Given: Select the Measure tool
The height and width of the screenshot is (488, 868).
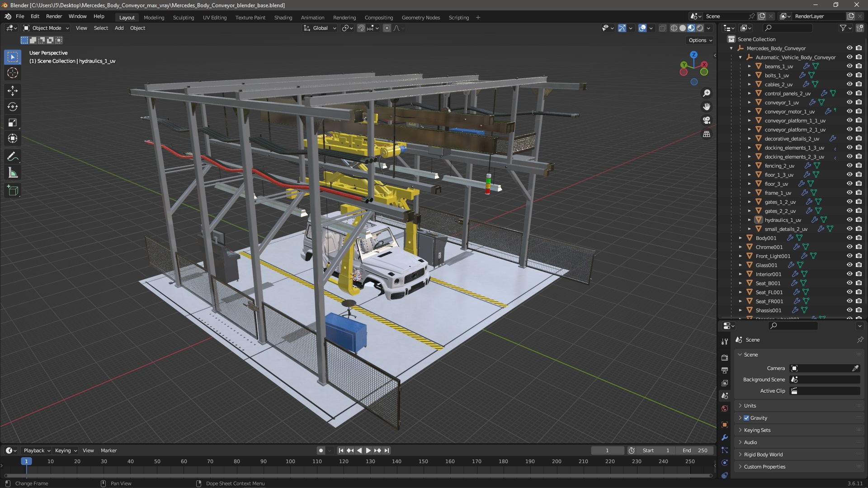Looking at the screenshot, I should [13, 173].
